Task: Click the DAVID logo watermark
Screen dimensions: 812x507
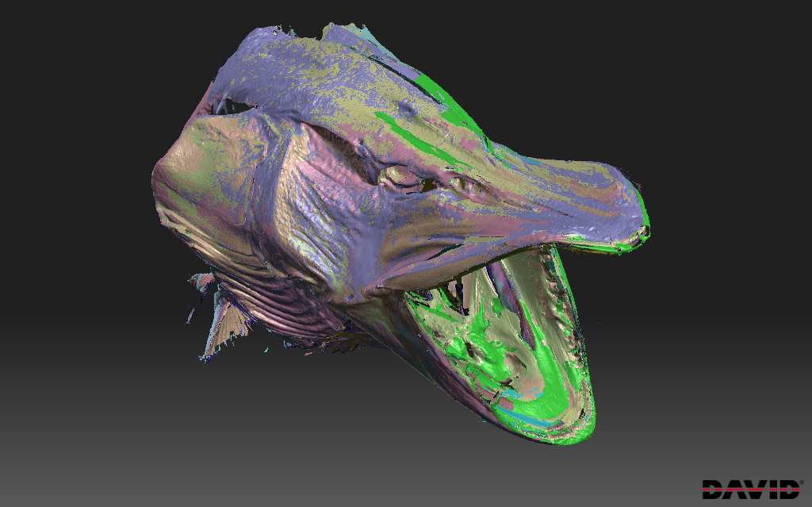Action: coord(750,490)
